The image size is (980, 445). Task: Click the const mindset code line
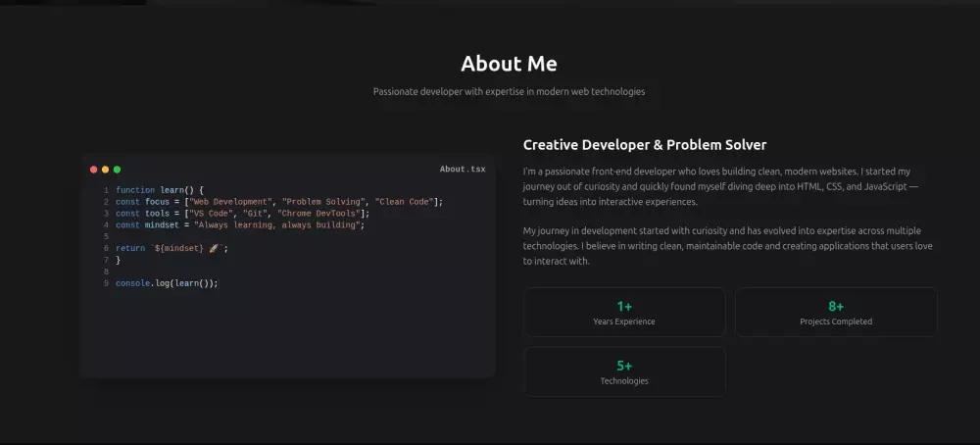click(239, 224)
